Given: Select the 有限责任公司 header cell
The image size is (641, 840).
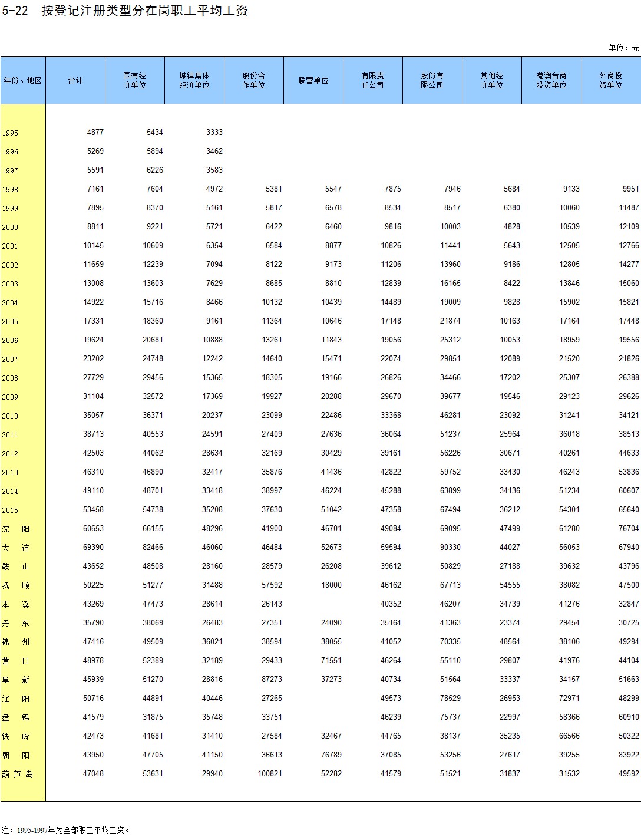Looking at the screenshot, I should (x=373, y=81).
